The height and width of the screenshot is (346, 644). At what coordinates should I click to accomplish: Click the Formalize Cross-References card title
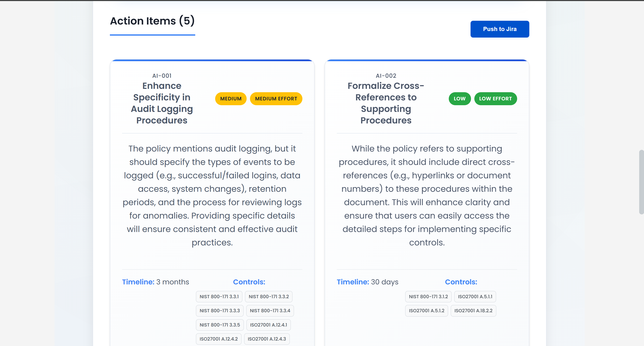[x=385, y=103]
